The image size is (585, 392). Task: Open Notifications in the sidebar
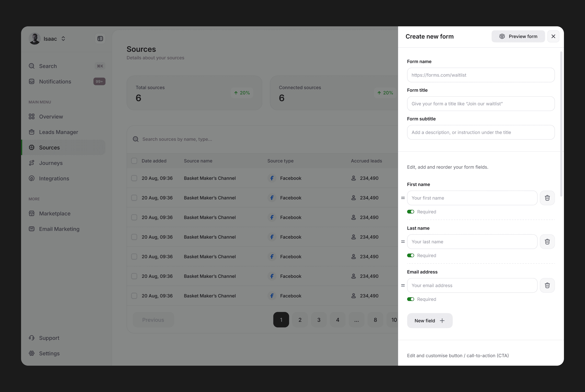pos(67,81)
